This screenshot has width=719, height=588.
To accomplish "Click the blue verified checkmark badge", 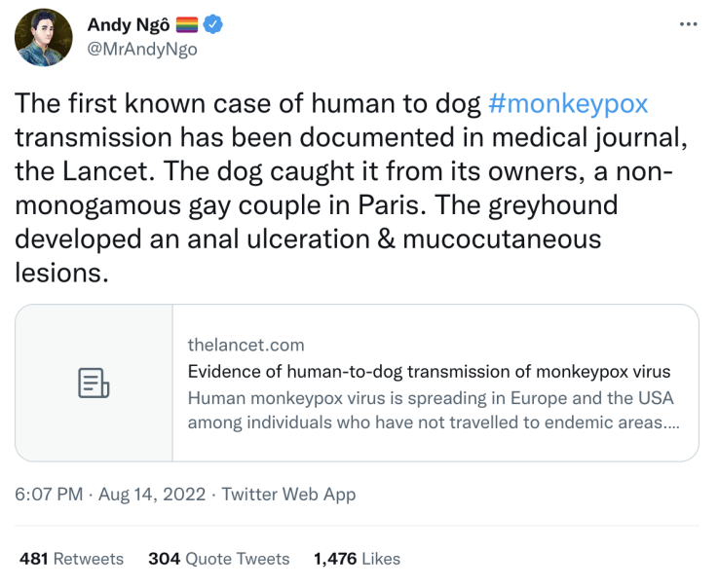I will click(212, 24).
